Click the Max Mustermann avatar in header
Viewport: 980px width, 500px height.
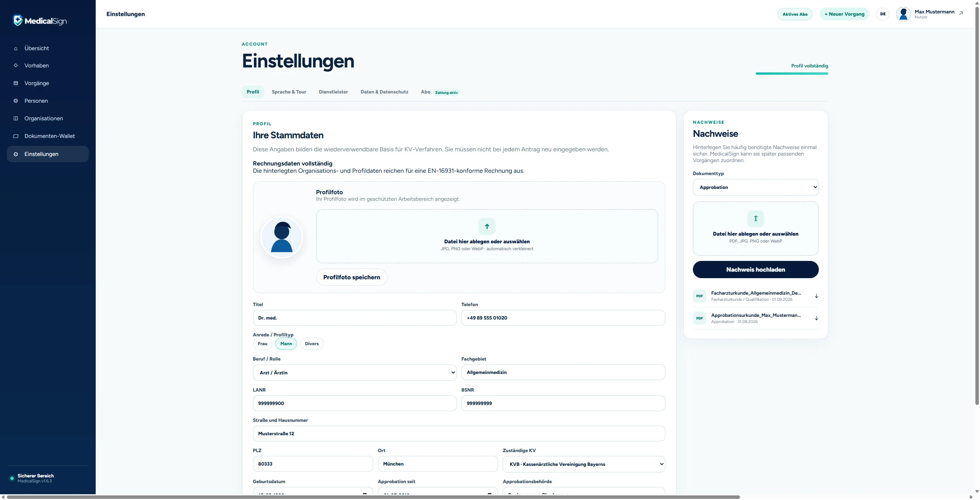coord(903,14)
